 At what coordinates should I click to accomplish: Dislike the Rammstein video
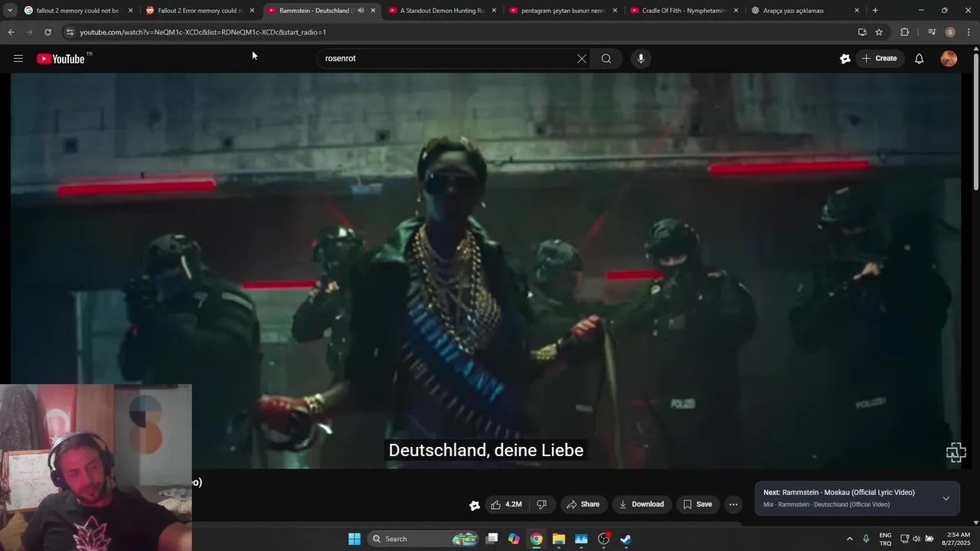click(541, 504)
